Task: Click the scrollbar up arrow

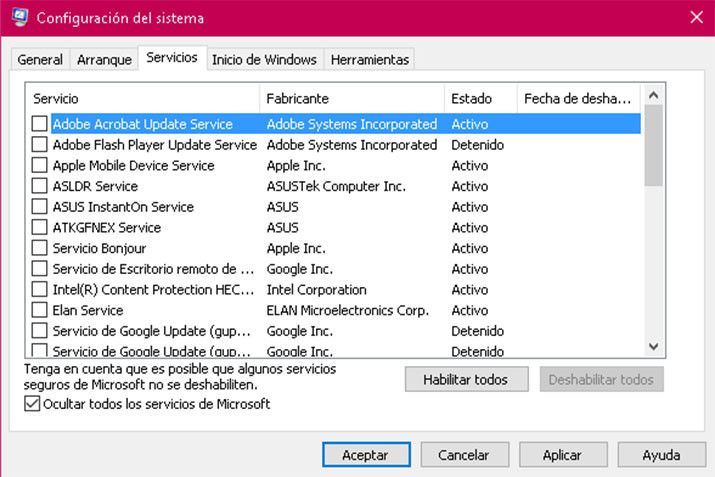Action: [653, 95]
